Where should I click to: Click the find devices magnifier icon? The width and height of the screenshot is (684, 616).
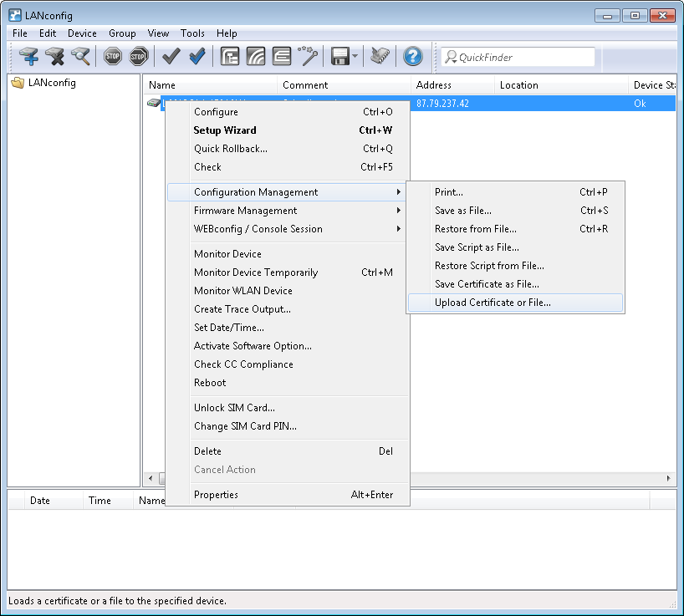(80, 57)
